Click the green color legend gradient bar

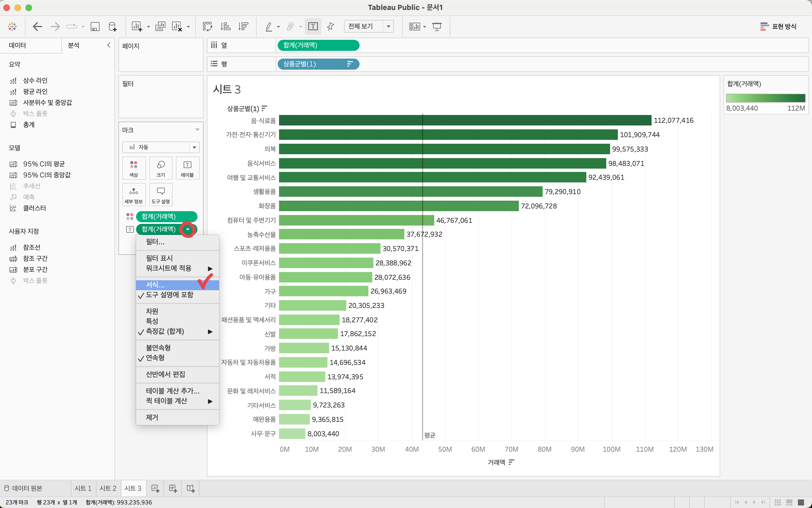[765, 98]
